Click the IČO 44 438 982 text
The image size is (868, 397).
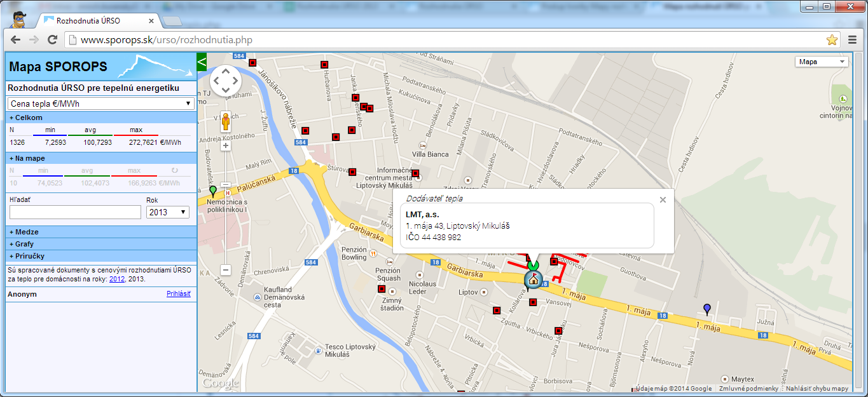[x=434, y=237]
